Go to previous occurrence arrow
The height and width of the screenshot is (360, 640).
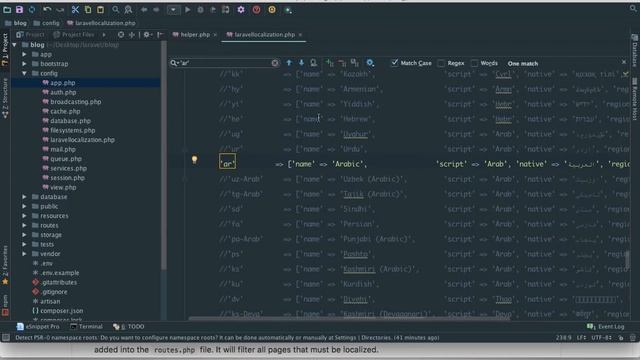[x=289, y=63]
